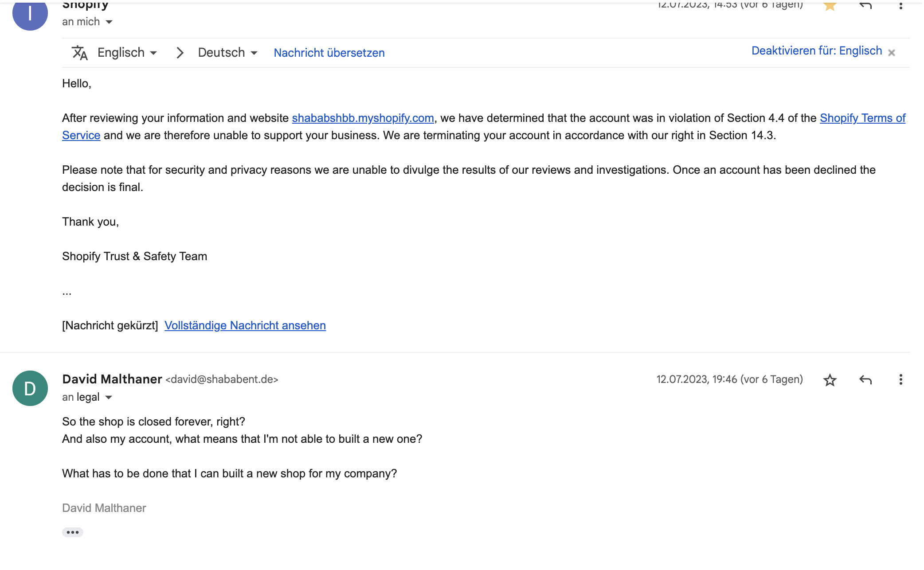This screenshot has width=924, height=570.
Task: Open the shababshbb.myshopify.com link
Action: 363,118
